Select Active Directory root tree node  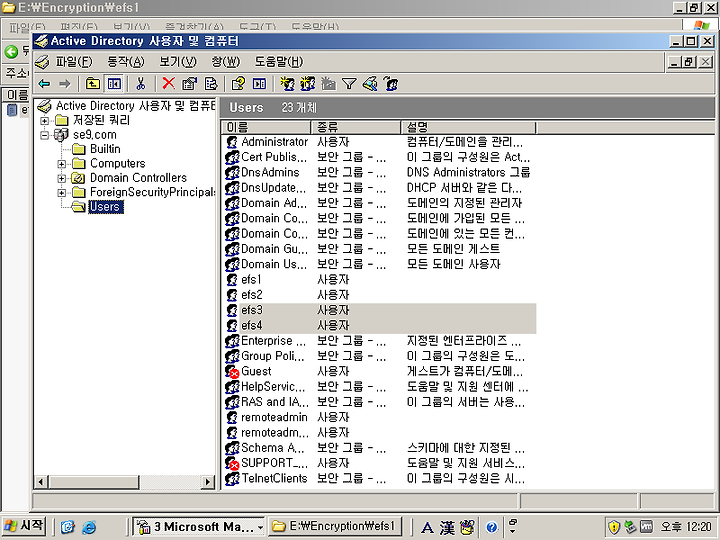pyautogui.click(x=135, y=106)
